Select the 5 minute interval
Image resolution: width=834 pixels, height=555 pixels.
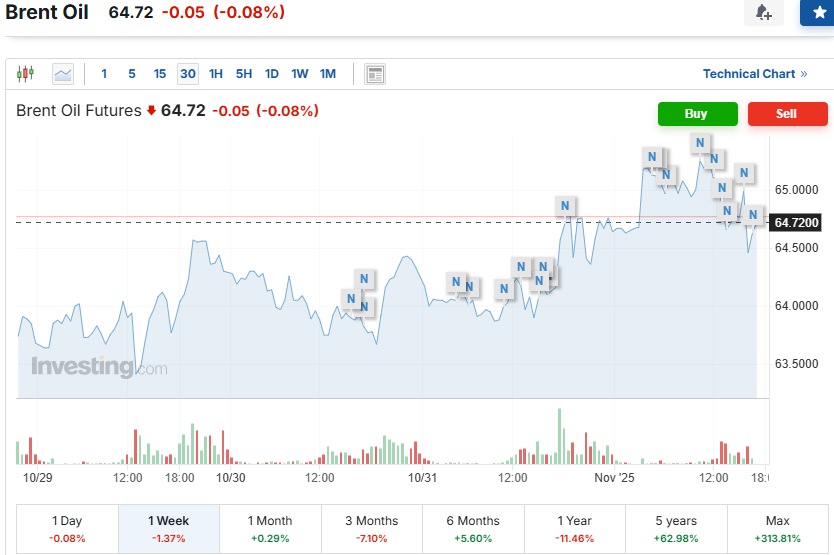click(x=132, y=74)
